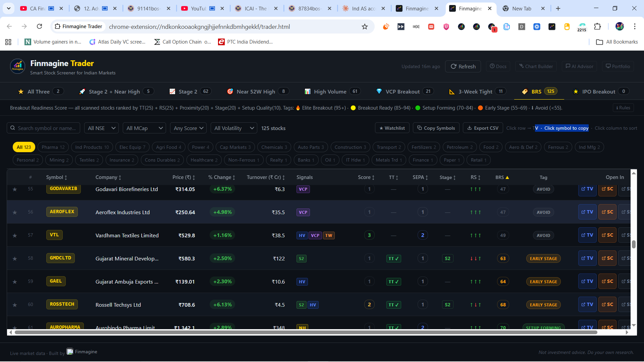Image resolution: width=644 pixels, height=362 pixels.
Task: Click the Finmagine Trader logo
Action: pos(18,66)
